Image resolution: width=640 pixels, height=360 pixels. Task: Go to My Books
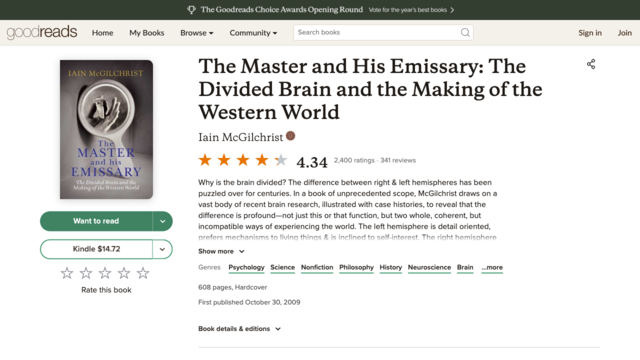[x=147, y=33]
